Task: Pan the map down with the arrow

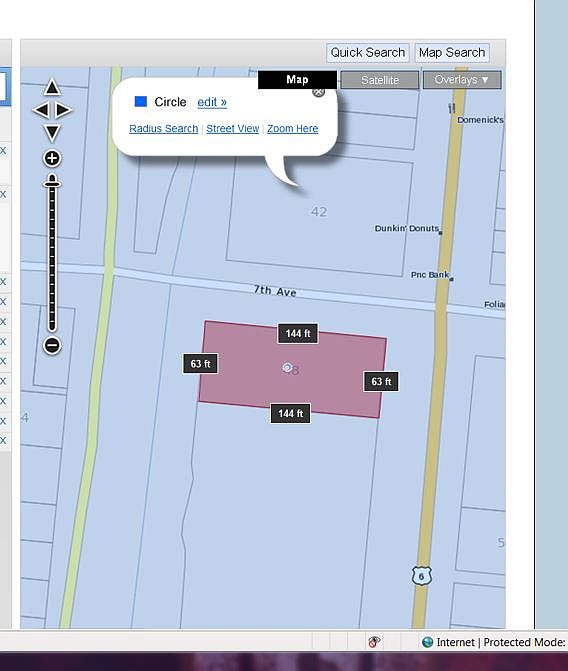Action: coord(52,133)
